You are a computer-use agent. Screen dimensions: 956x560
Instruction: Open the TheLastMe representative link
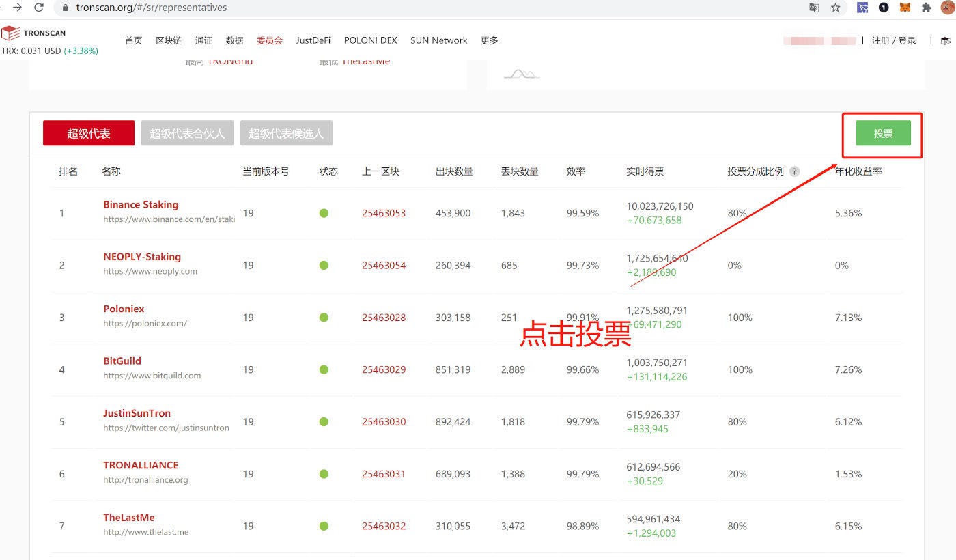[129, 517]
